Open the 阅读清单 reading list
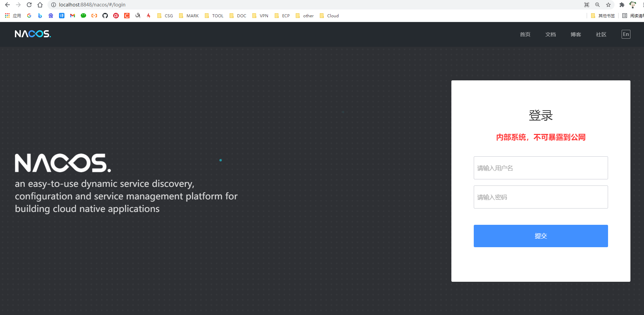Viewport: 644px width, 315px height. click(x=633, y=16)
